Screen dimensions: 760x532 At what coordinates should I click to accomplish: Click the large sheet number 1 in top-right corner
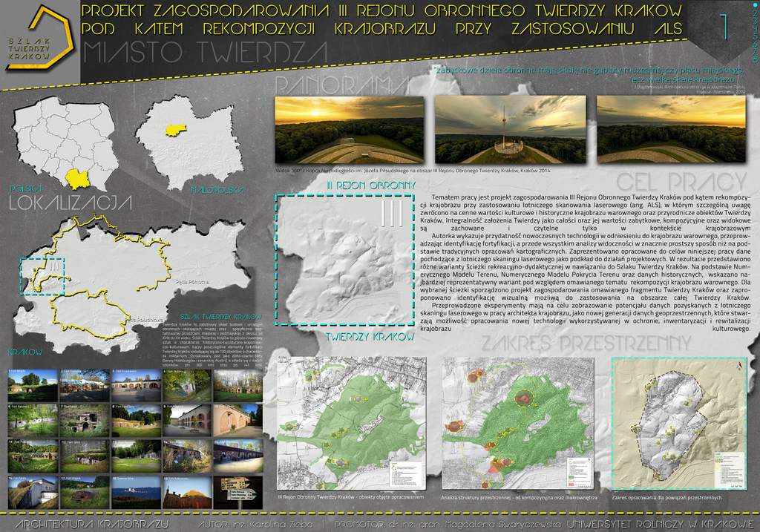point(723,27)
